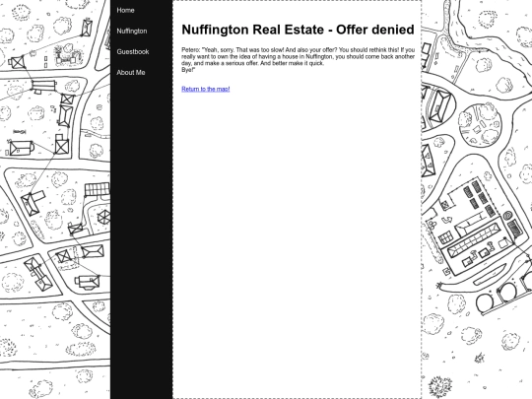The width and height of the screenshot is (532, 399).
Task: Click the 'Nuffington Real Estate - Offer denied' heading
Action: click(x=298, y=30)
